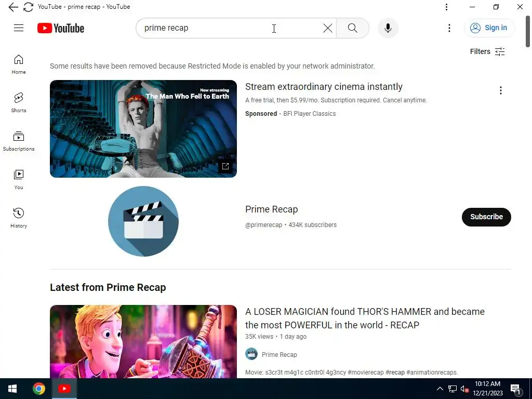Open the sponsored ad thumbnail for BFI Player

(143, 129)
